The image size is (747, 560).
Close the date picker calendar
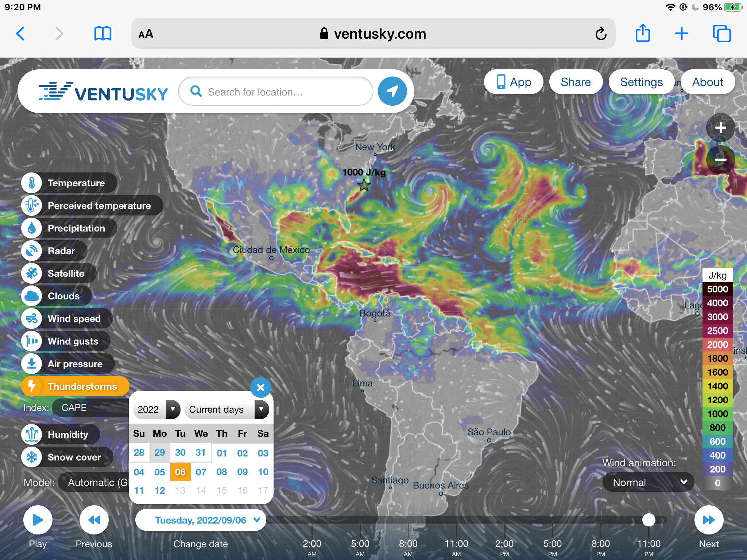(x=261, y=387)
